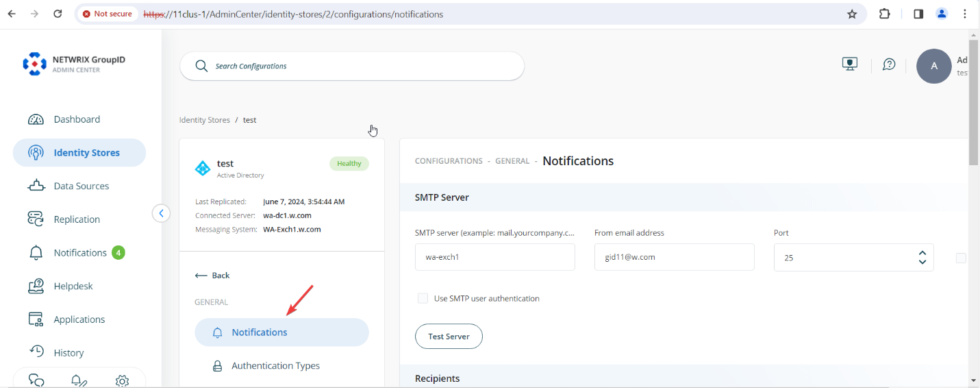Click into the From email address field
Image resolution: width=980 pixels, height=388 pixels.
pos(675,257)
